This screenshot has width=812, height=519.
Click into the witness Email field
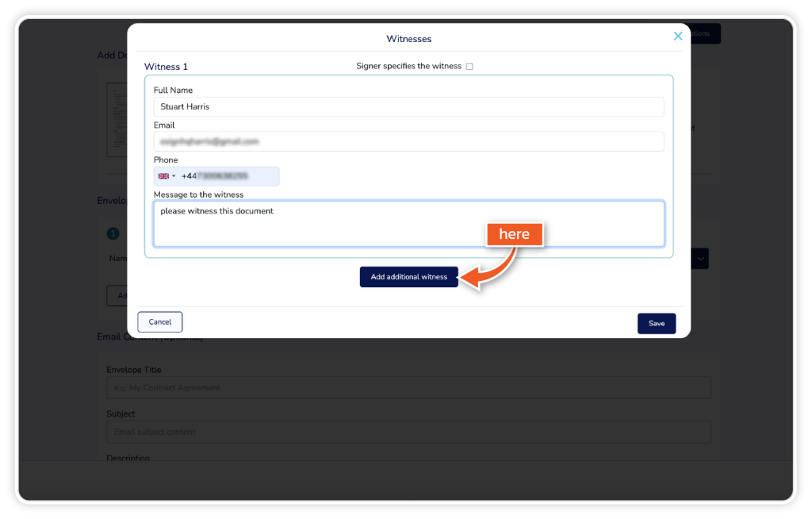(x=408, y=141)
